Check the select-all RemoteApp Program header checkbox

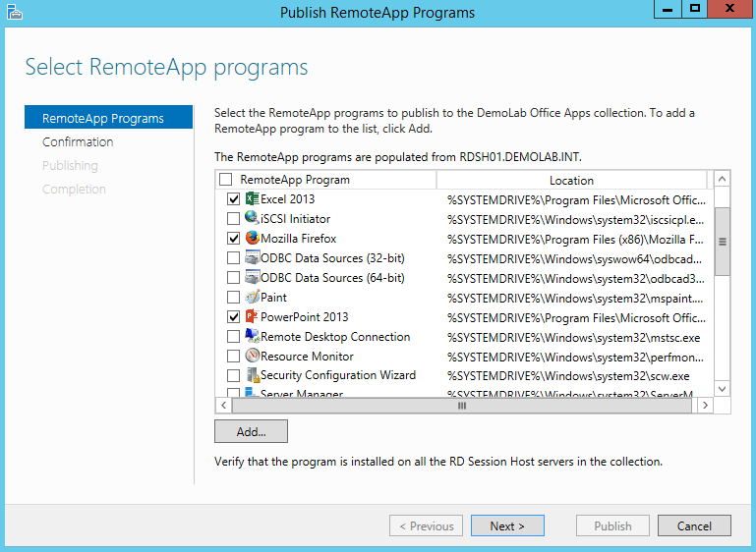225,180
